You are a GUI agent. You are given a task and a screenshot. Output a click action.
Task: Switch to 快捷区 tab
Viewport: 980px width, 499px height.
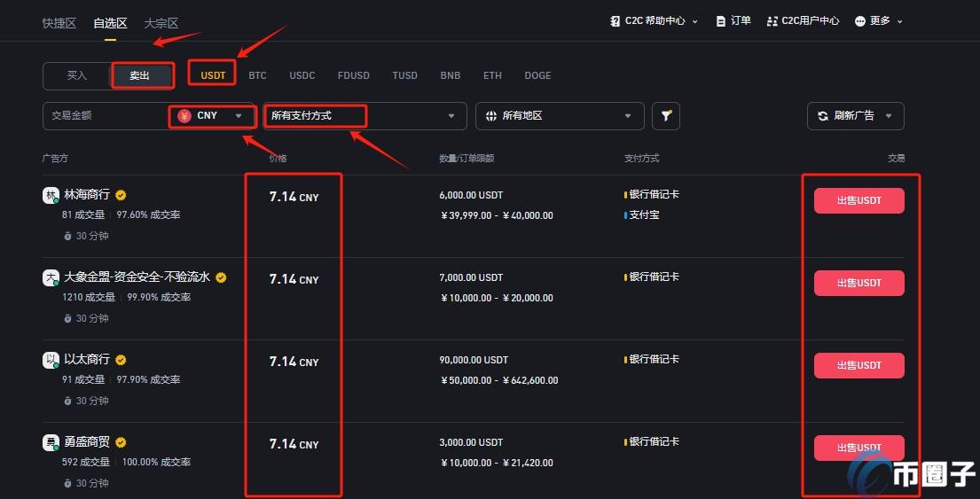(59, 23)
